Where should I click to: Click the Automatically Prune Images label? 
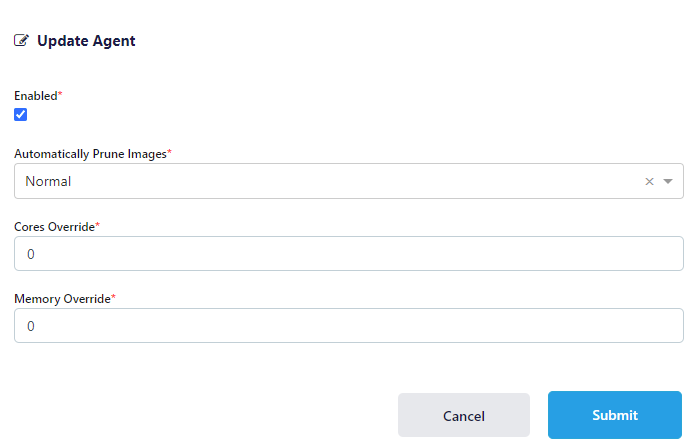pyautogui.click(x=90, y=154)
